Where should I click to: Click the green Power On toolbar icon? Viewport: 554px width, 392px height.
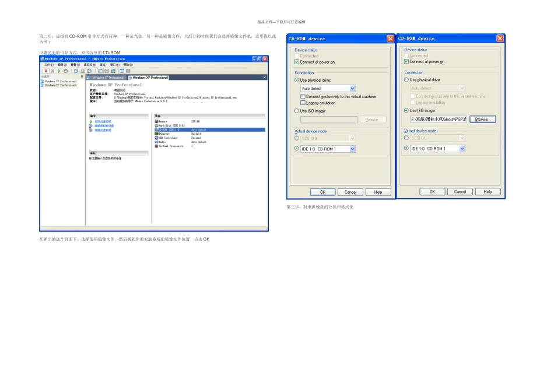click(59, 71)
